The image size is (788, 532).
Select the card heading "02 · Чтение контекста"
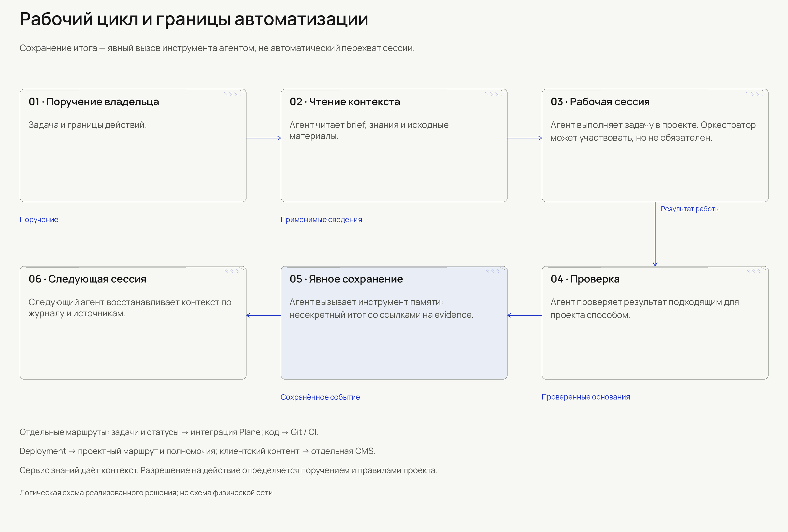[x=345, y=102]
